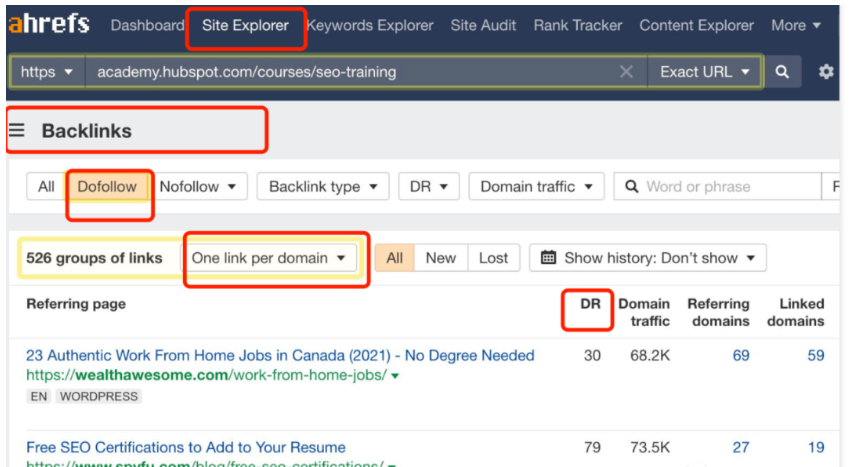Click the calendar icon in Show history
Screen dimensions: 856x467
pyautogui.click(x=548, y=257)
